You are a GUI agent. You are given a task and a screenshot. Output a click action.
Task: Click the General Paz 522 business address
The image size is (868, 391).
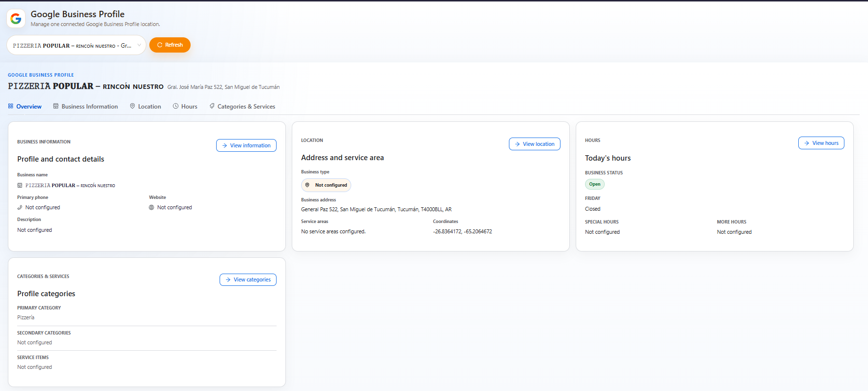pos(376,210)
